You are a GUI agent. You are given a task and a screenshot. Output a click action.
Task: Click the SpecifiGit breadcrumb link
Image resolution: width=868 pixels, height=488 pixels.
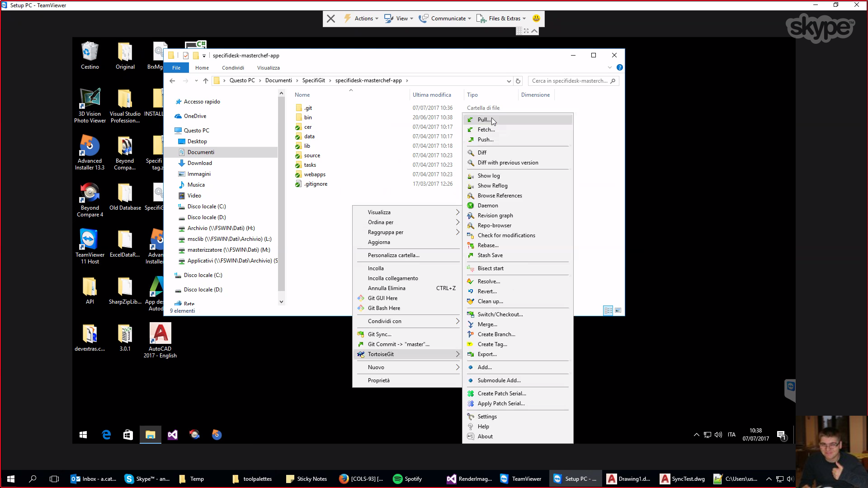tap(313, 80)
